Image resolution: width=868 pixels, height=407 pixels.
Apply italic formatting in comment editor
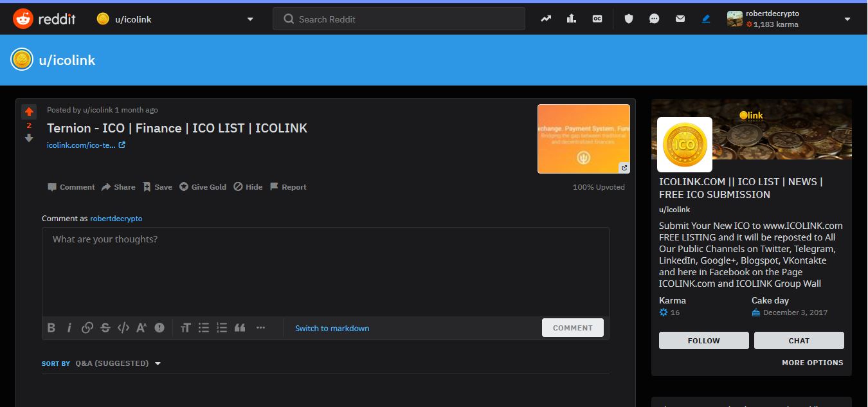point(69,328)
